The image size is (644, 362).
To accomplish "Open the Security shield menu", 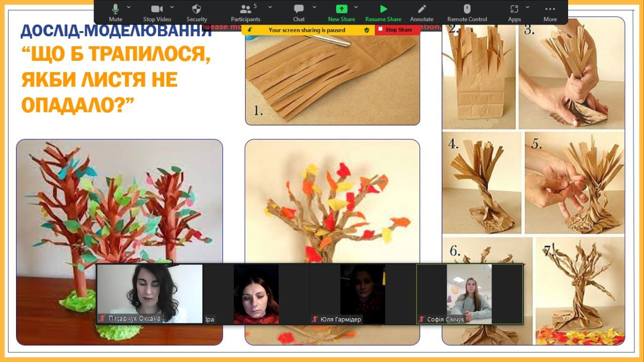I will click(197, 12).
